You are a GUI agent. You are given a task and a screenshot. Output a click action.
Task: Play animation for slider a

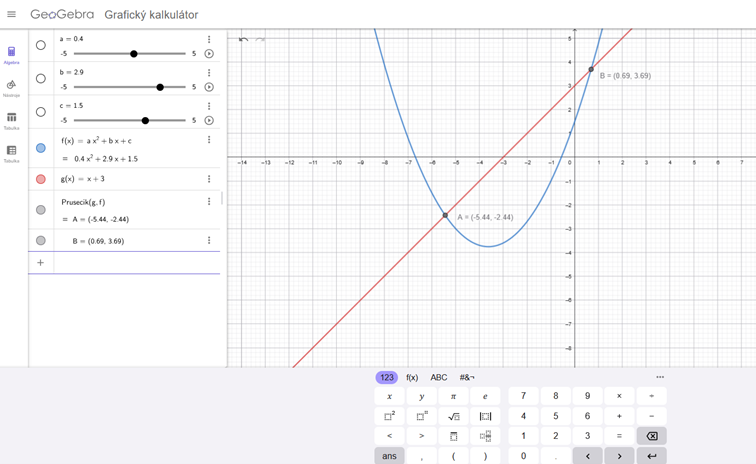point(209,54)
